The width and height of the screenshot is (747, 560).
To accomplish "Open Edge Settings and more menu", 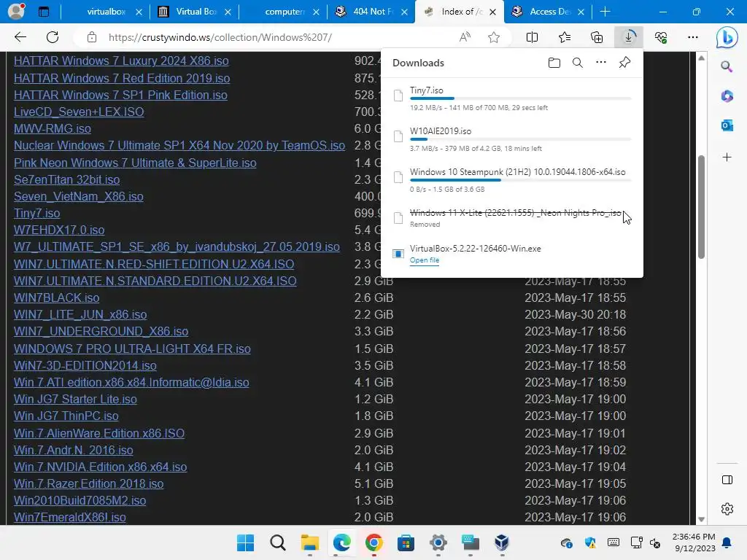I will (x=693, y=37).
